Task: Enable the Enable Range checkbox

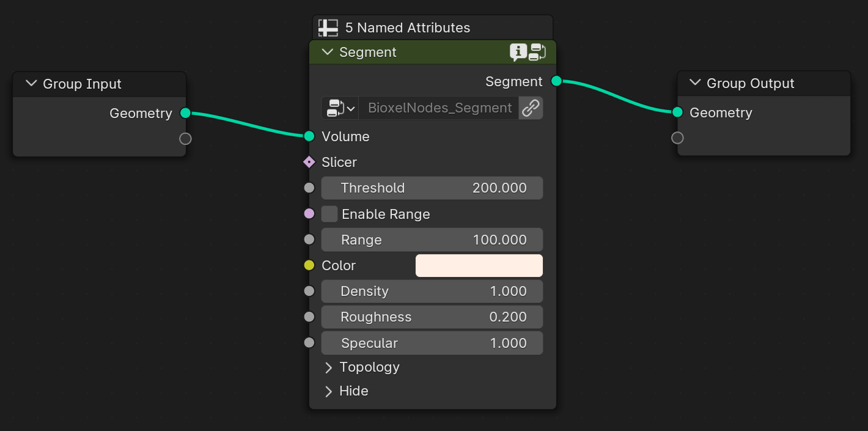Action: click(x=329, y=214)
